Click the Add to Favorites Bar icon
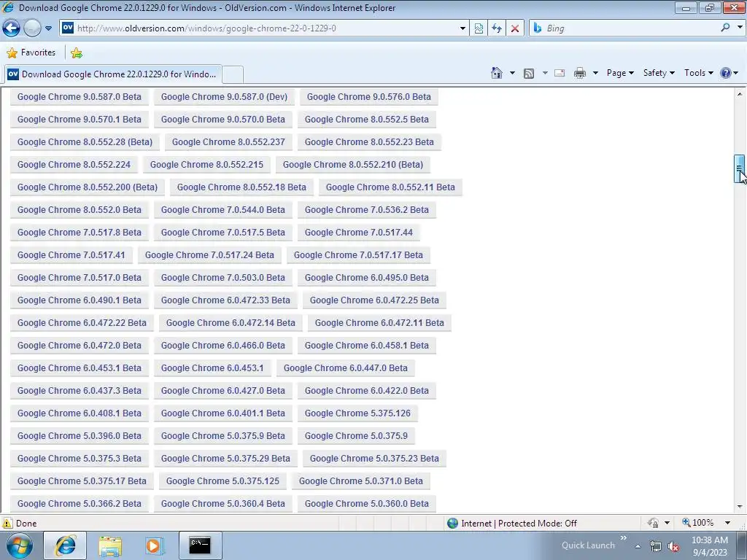 coord(76,52)
